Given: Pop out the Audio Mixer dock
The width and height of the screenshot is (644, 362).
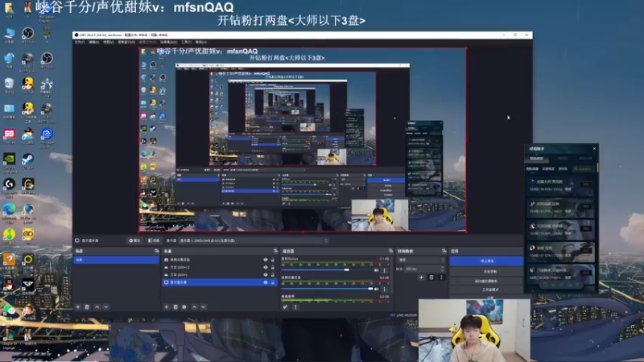Looking at the screenshot, I should click(390, 251).
